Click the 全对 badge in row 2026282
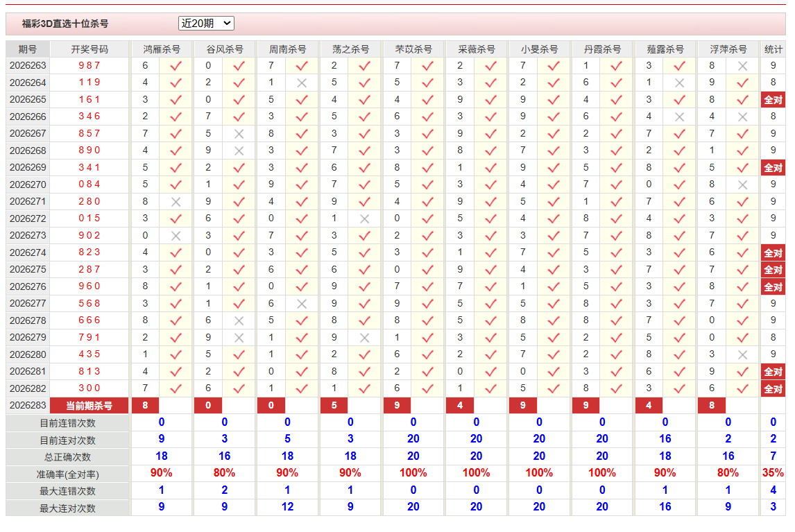This screenshot has height=532, width=795. click(x=773, y=389)
